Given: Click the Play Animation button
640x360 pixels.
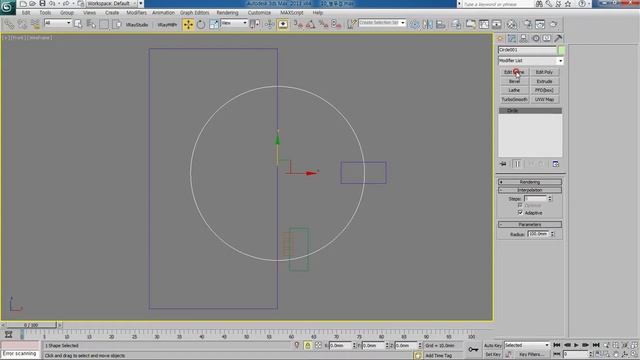Looking at the screenshot, I should [576, 345].
